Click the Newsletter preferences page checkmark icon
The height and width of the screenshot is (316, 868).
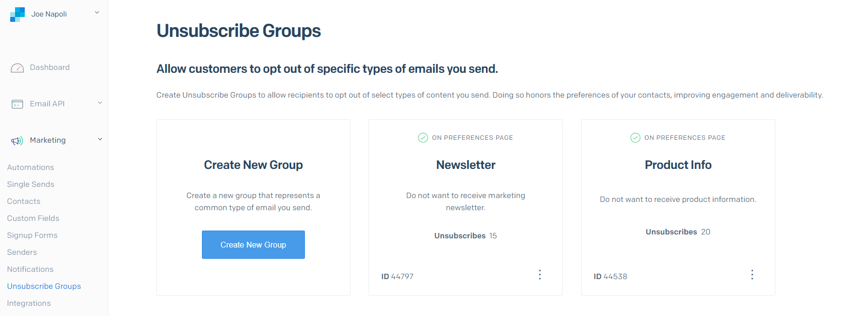click(x=423, y=138)
